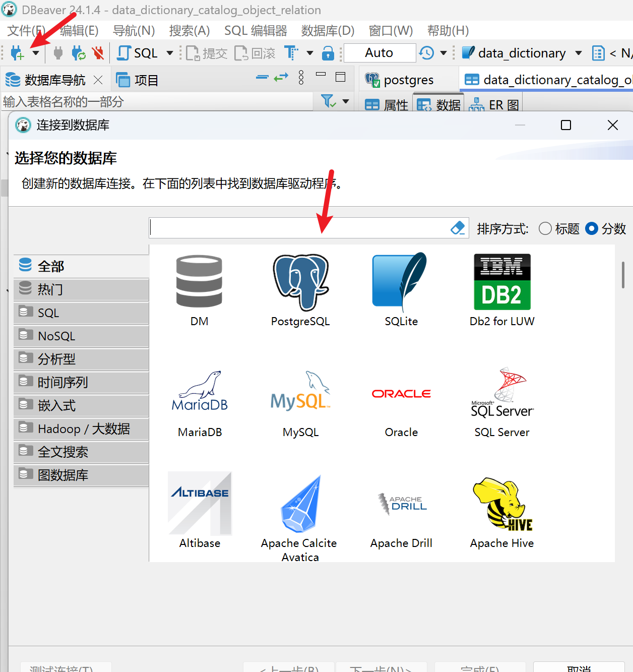Click the link with editor arrows icon
Screen dimensions: 633x672
(x=281, y=77)
